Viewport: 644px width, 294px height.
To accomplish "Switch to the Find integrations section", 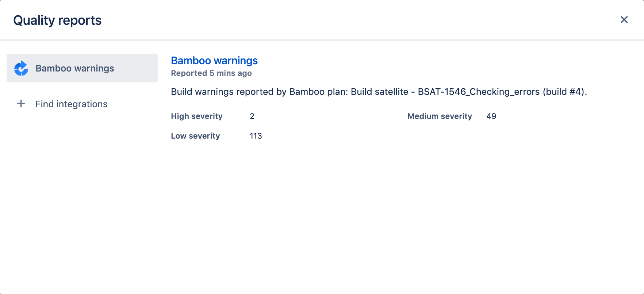I will tap(71, 104).
